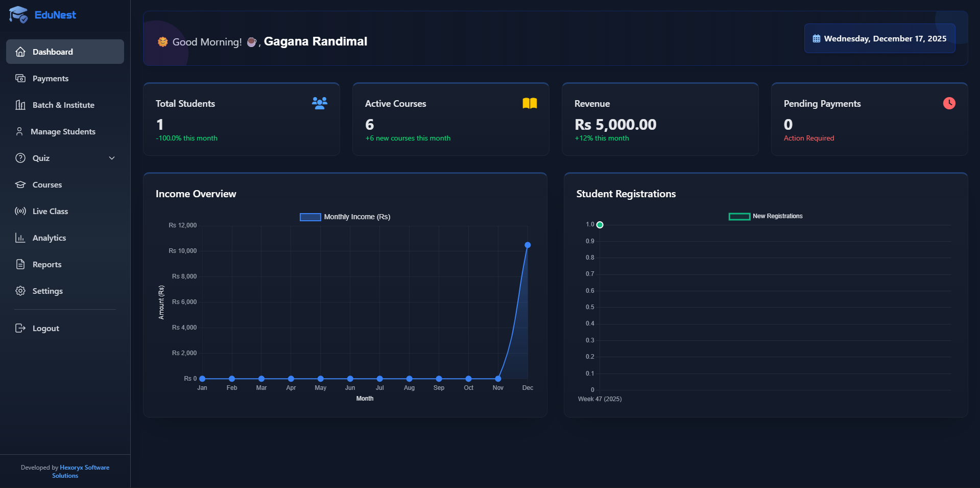This screenshot has height=488, width=980.
Task: Select the Courses graduation cap icon
Action: click(20, 184)
